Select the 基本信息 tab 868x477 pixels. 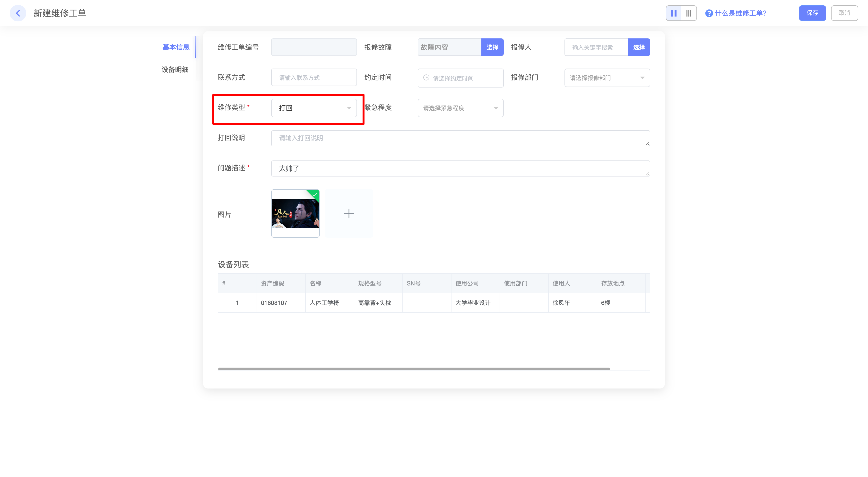tap(175, 47)
